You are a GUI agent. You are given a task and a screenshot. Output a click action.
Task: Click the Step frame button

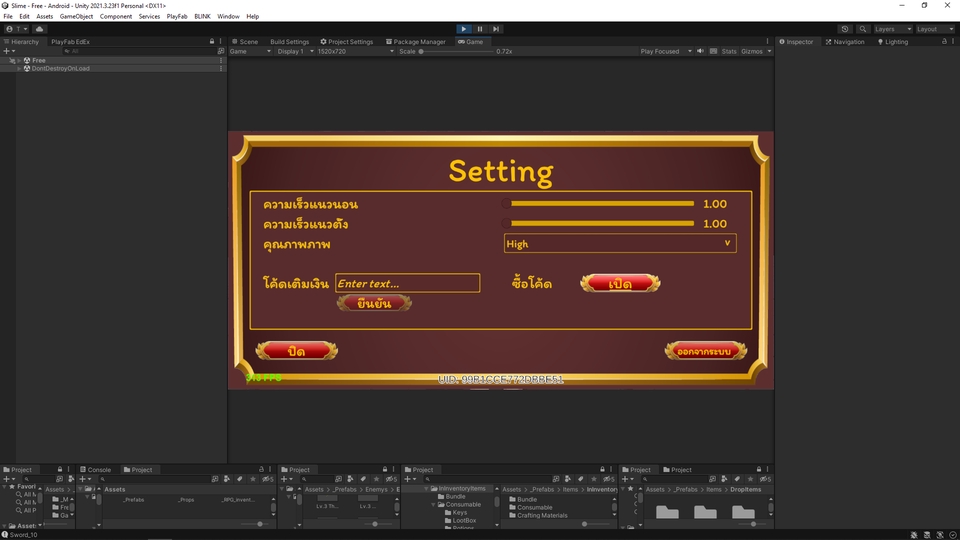point(496,29)
